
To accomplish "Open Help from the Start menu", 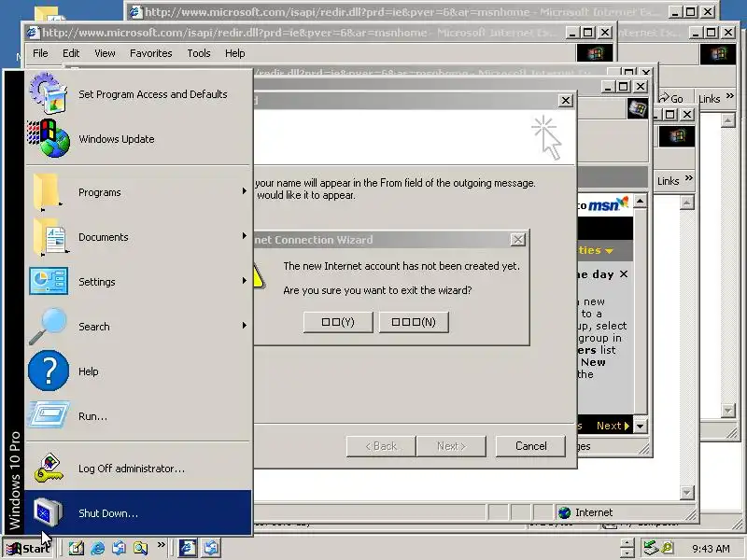I will tap(138, 371).
